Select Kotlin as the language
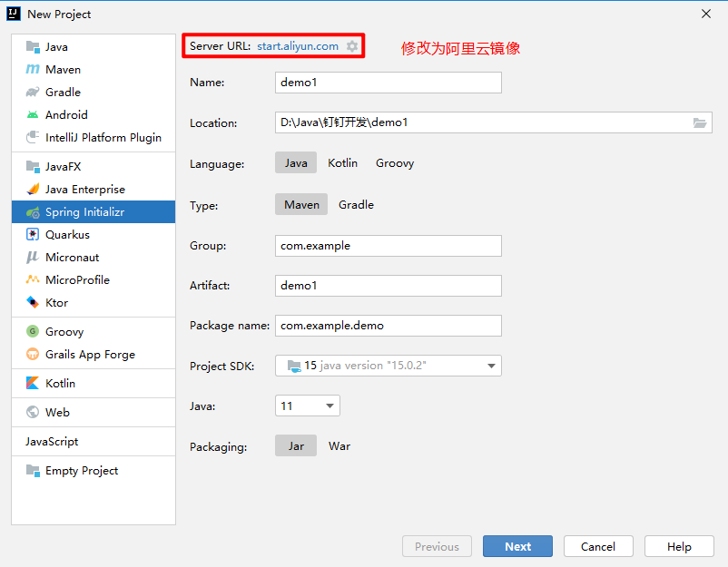This screenshot has width=728, height=567. [x=342, y=163]
